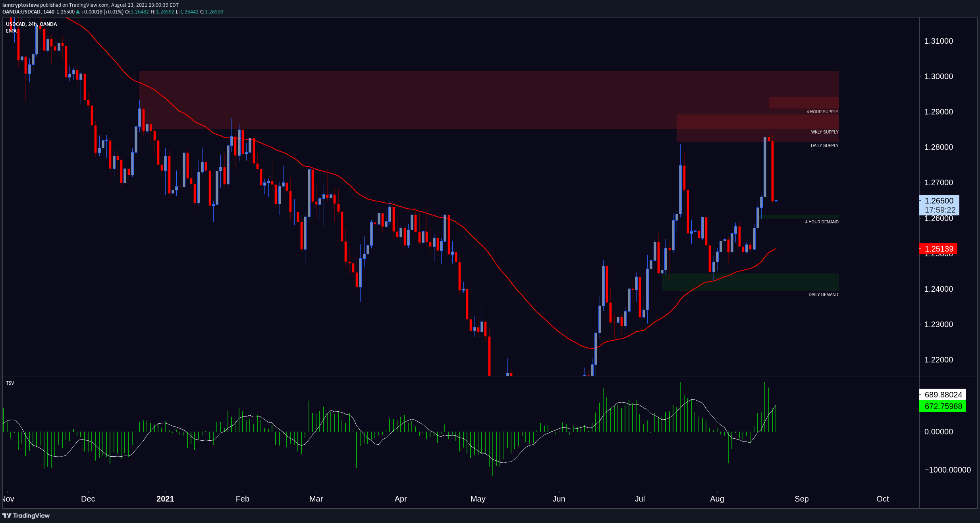Click the red EMA value label 1.25139
This screenshot has width=980, height=523.
(x=938, y=249)
